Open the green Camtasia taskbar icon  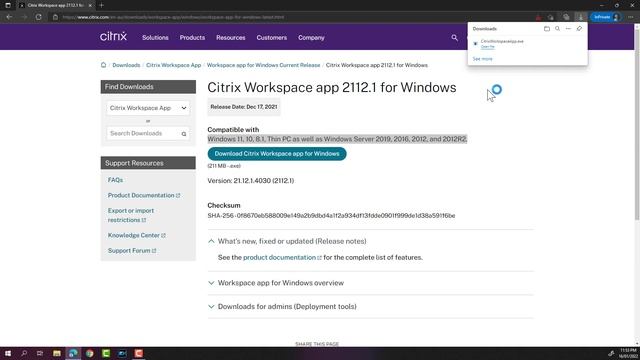click(x=106, y=353)
